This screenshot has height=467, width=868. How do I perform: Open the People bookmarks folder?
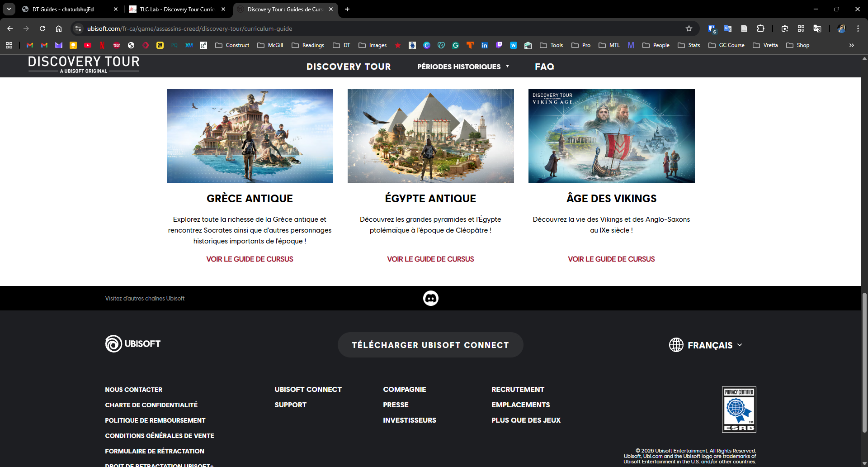tap(656, 45)
